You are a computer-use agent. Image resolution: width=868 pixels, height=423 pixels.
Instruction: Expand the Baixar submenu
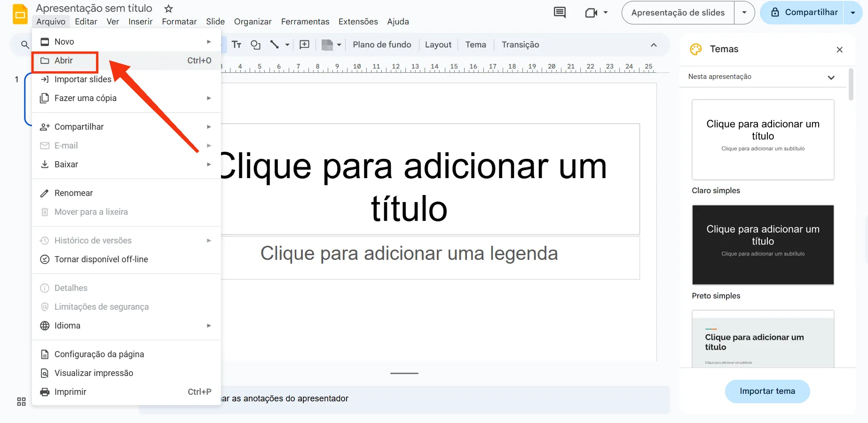point(209,164)
